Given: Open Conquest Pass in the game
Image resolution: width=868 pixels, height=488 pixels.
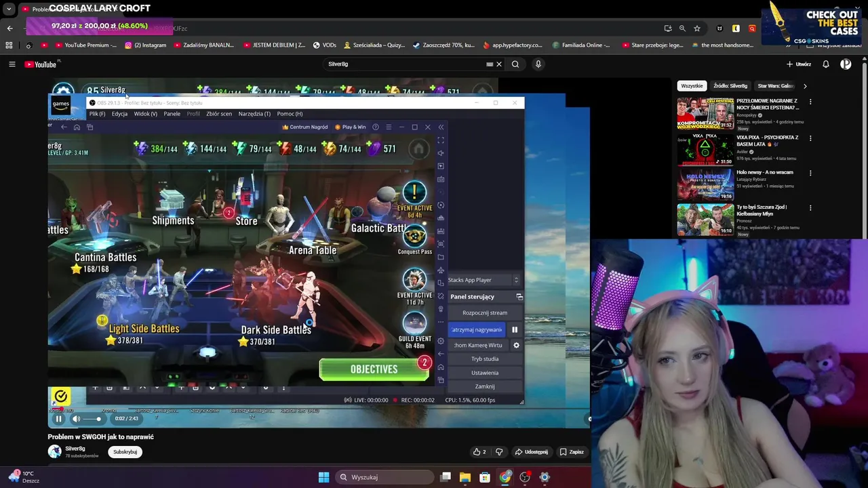Looking at the screenshot, I should point(414,240).
